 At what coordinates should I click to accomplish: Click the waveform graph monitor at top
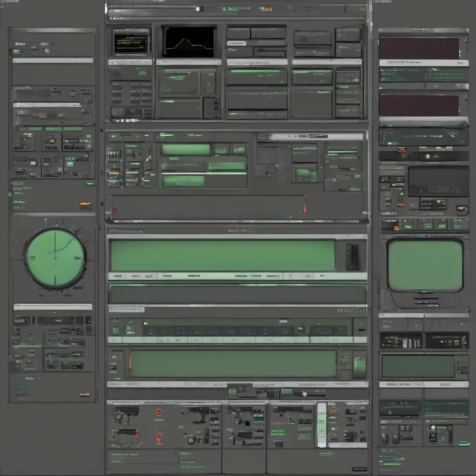point(189,42)
